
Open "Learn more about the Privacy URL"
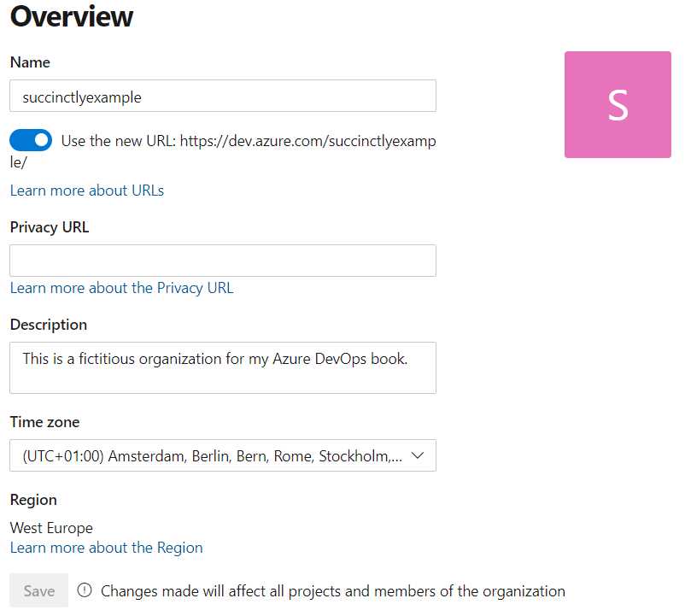coord(121,288)
